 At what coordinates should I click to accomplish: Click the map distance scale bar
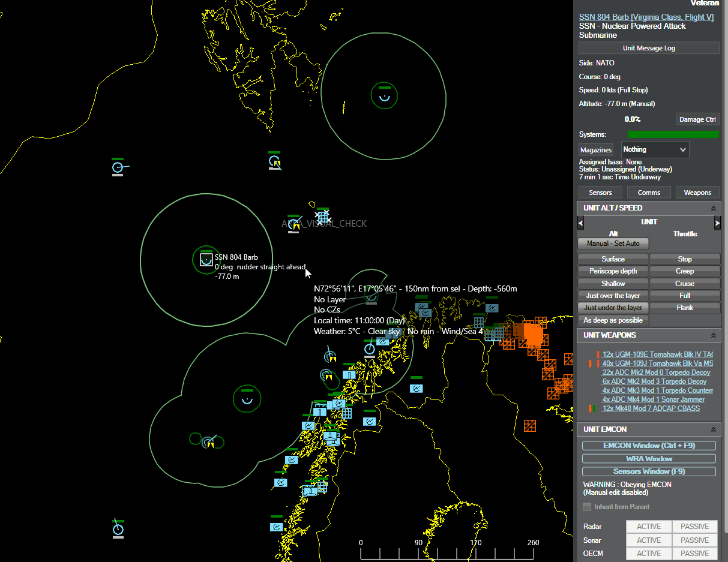pyautogui.click(x=447, y=549)
